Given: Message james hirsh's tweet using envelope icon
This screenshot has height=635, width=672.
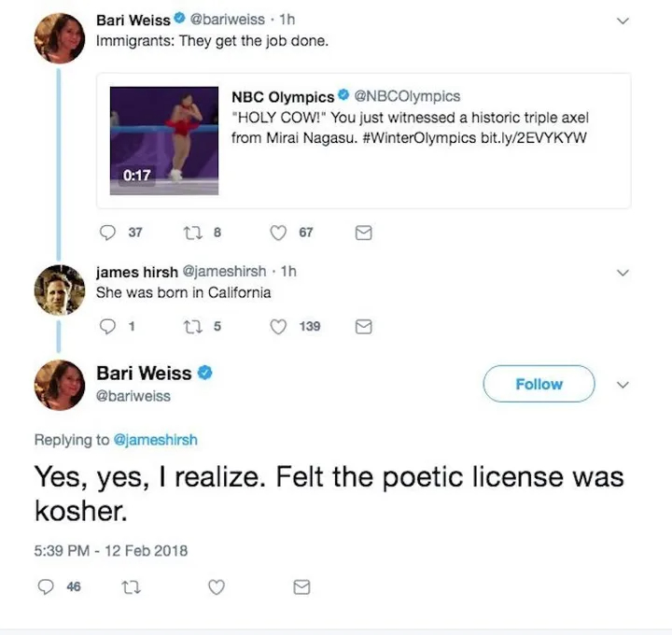Looking at the screenshot, I should click(x=364, y=327).
